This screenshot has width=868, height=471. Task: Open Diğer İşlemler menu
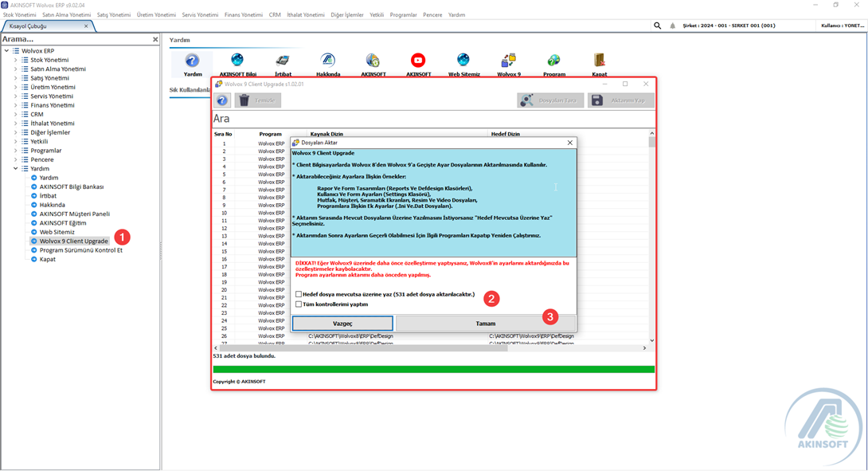(347, 15)
